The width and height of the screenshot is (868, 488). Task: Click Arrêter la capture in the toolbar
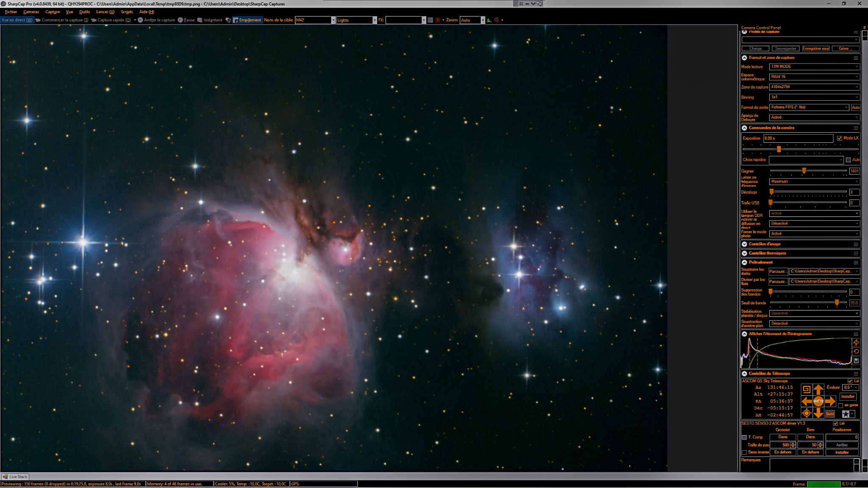coord(156,20)
